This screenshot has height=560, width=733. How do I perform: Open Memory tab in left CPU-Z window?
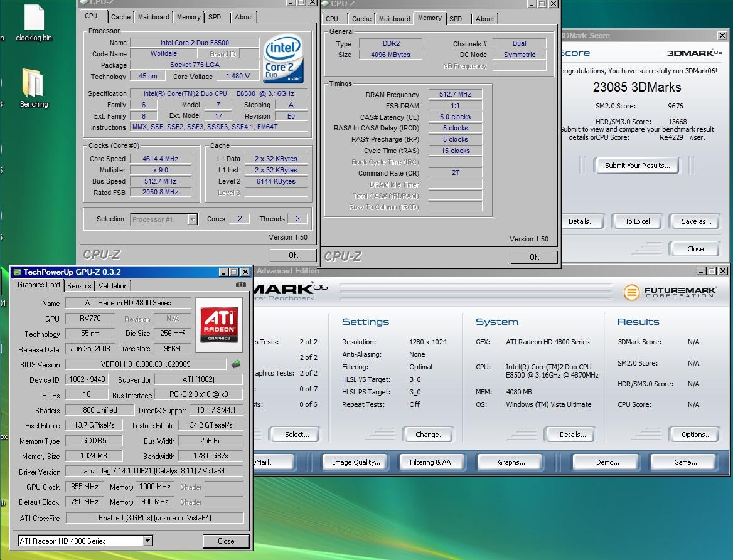pos(188,17)
